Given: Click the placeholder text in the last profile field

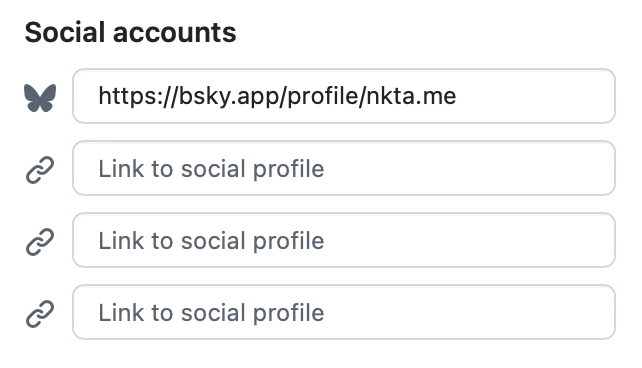Looking at the screenshot, I should pos(211,313).
